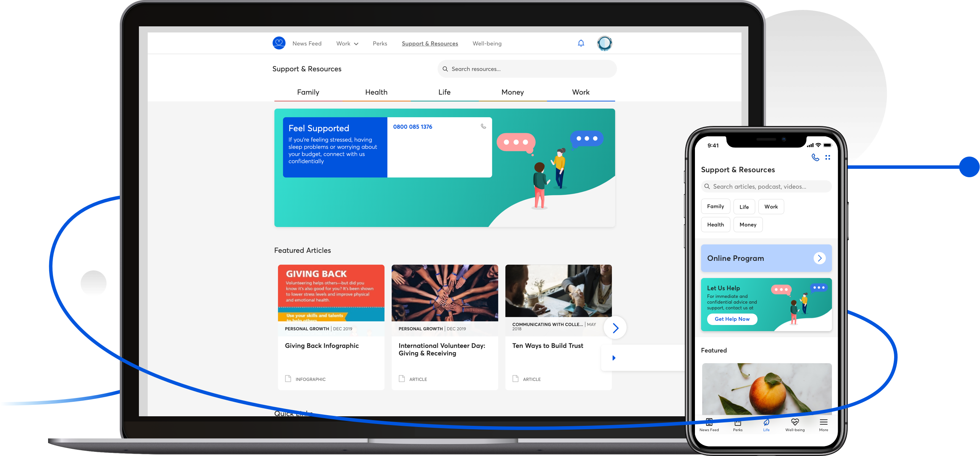Tap the Family chip on phone

click(715, 206)
